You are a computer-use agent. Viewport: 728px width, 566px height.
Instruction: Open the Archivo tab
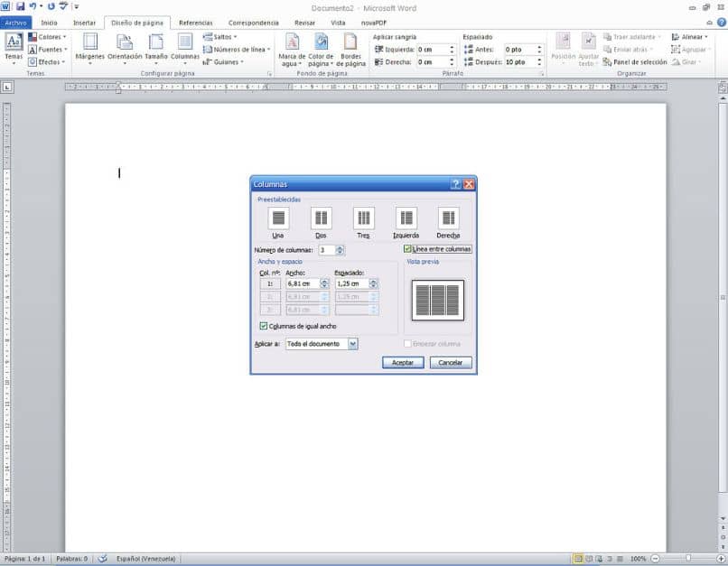point(15,23)
